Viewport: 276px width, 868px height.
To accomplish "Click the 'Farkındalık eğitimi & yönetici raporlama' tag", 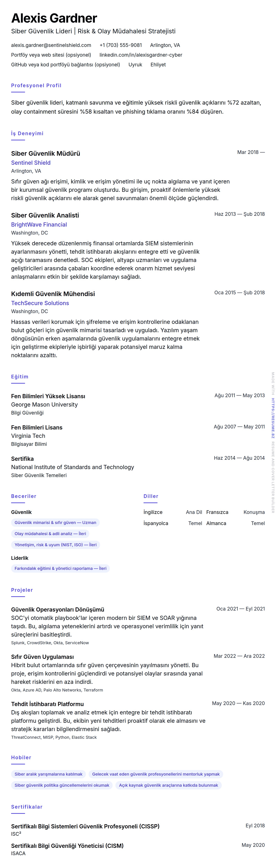I will (60, 568).
